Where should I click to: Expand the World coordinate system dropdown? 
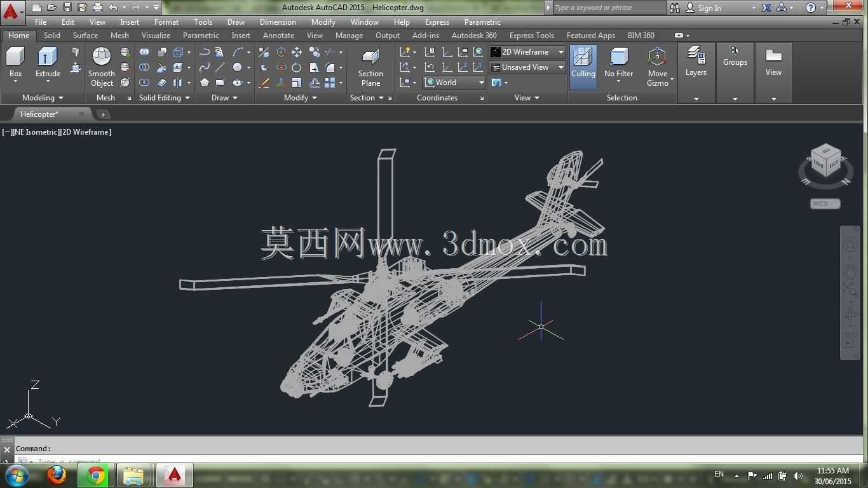tap(454, 83)
